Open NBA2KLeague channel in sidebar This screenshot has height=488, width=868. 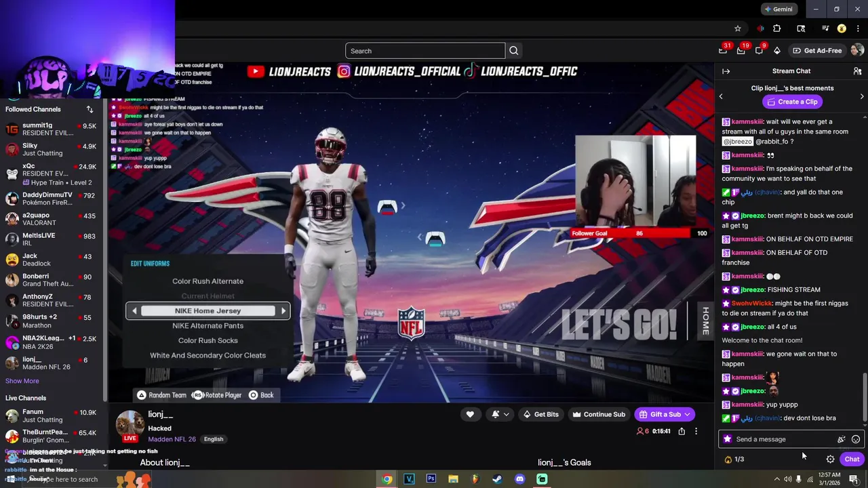(x=52, y=342)
